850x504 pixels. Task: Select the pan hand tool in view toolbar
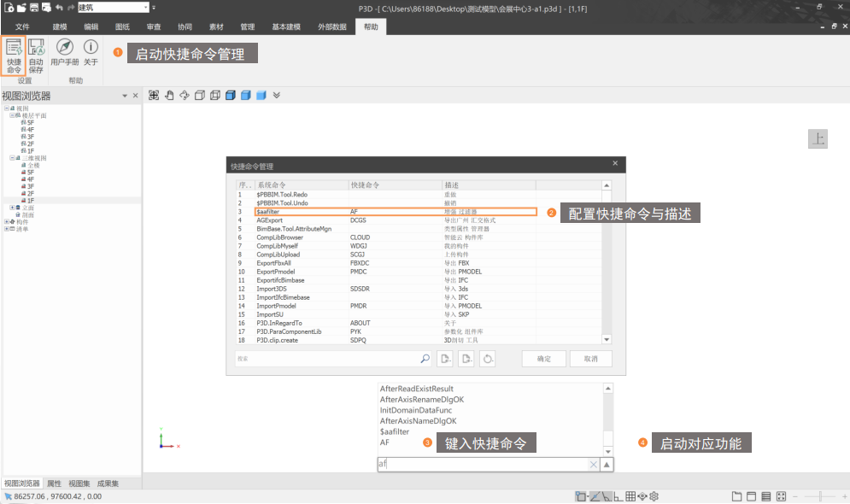point(169,95)
